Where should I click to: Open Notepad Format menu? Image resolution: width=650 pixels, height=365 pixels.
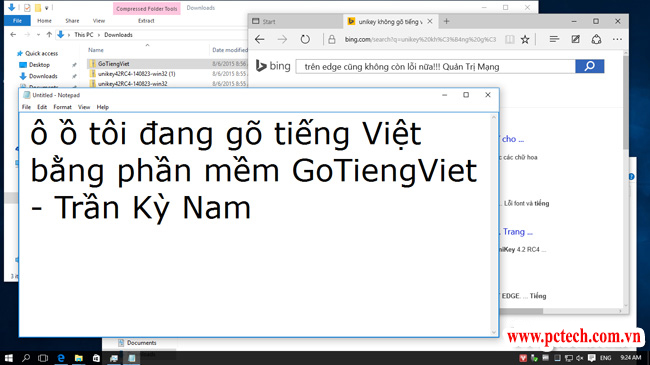coord(62,107)
